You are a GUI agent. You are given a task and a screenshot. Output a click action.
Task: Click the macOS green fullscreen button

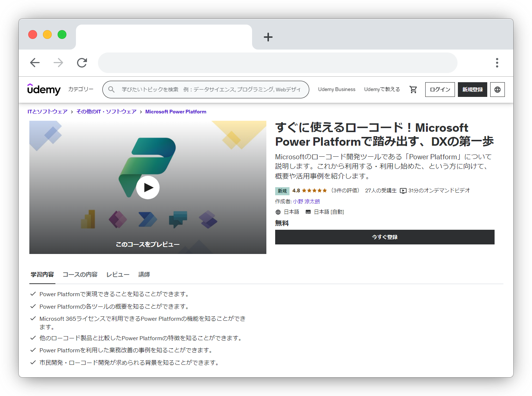[62, 34]
